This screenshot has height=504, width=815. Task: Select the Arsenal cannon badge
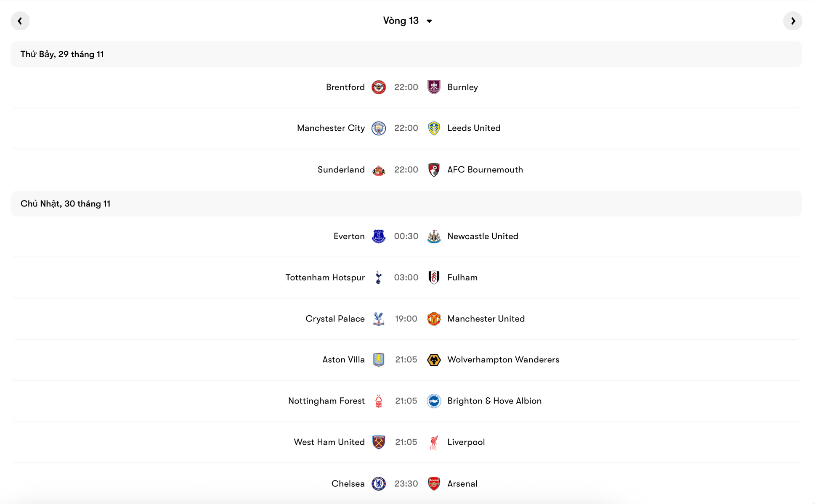[x=433, y=483]
